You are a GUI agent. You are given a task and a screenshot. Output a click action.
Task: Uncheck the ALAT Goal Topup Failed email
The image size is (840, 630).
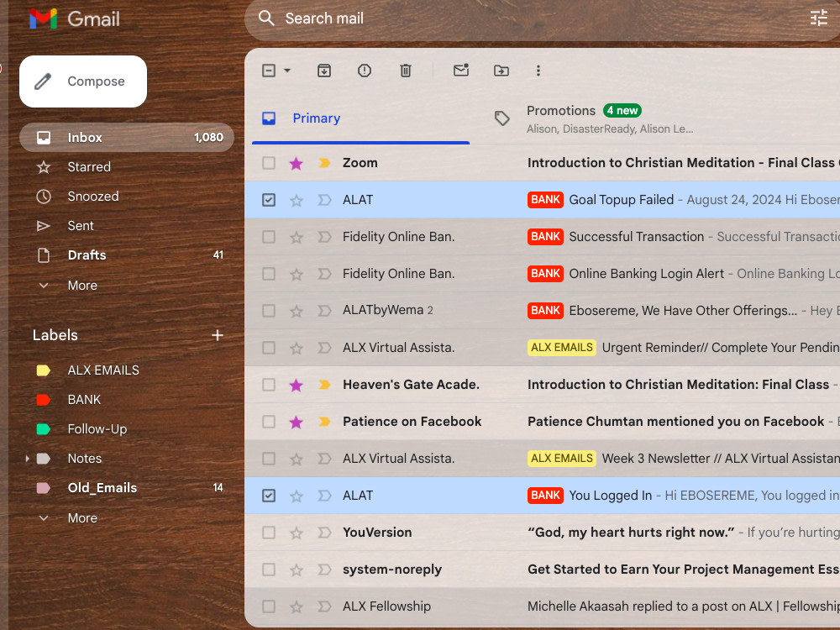click(269, 200)
